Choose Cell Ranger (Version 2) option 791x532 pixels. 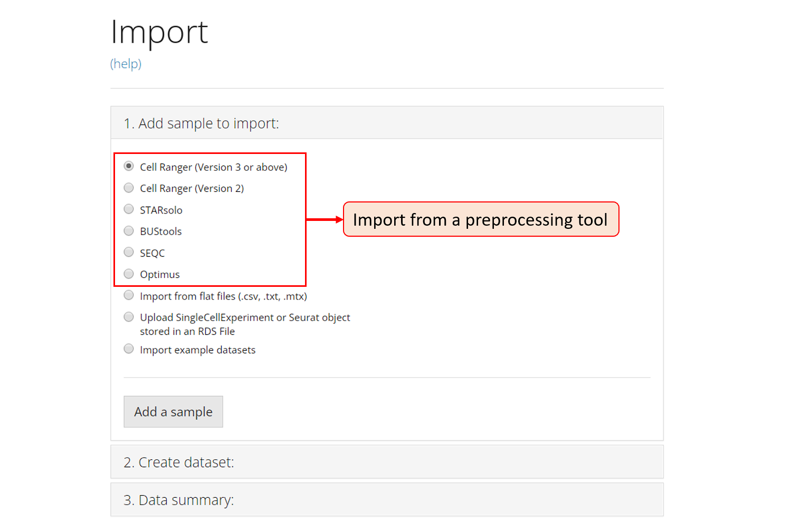tap(129, 188)
